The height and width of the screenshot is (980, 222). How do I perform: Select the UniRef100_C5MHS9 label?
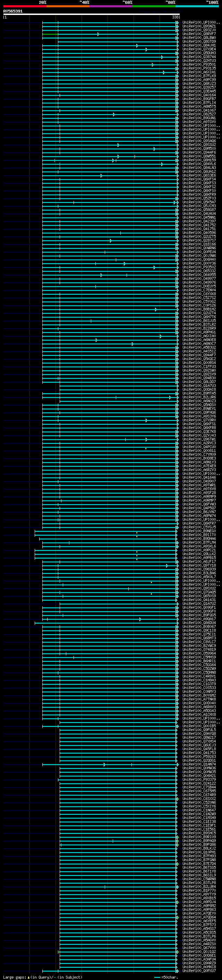199,657
